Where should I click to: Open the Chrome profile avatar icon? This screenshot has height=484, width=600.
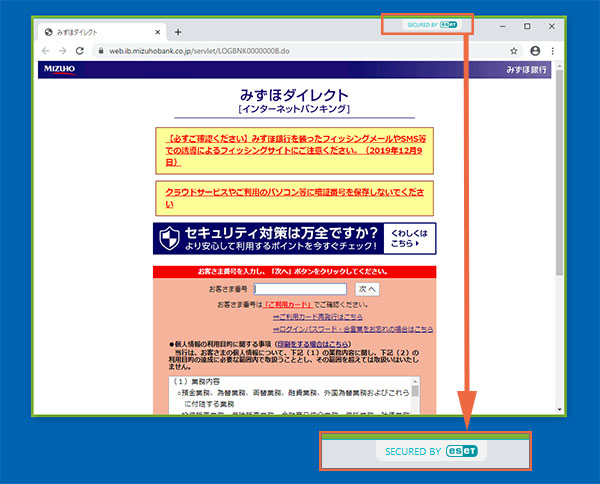coord(535,51)
